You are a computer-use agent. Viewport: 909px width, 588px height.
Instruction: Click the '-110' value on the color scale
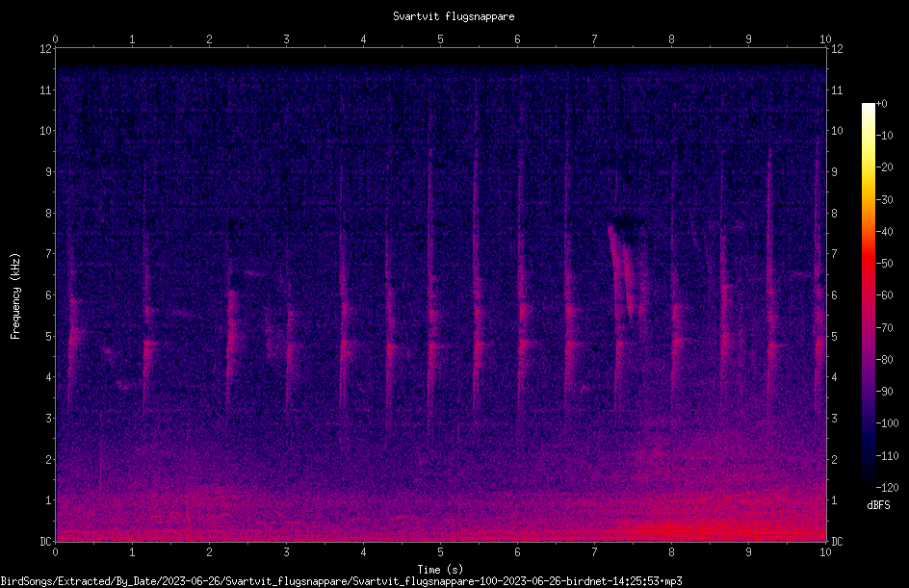(887, 456)
